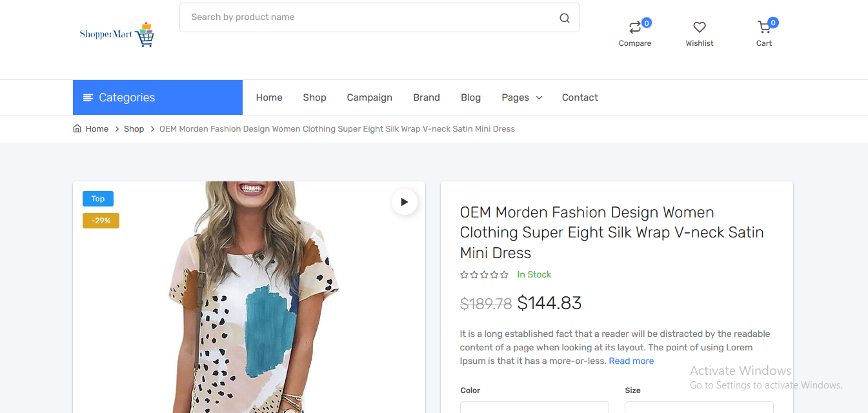Open the Cart icon
The height and width of the screenshot is (413, 868).
coord(764,27)
